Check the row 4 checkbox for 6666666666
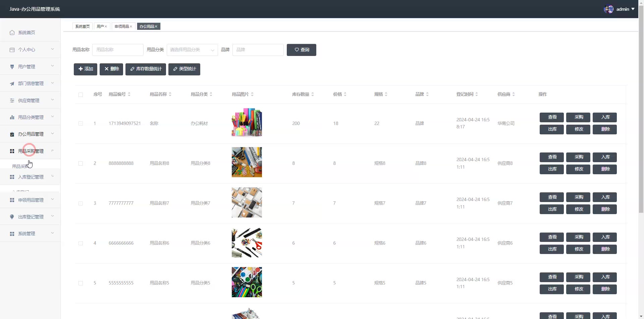Image resolution: width=644 pixels, height=319 pixels. point(80,243)
